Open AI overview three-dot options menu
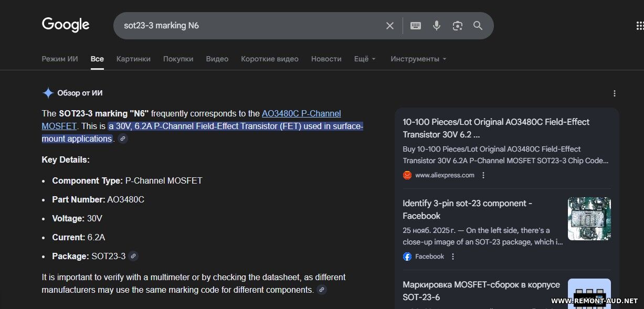The image size is (644, 309). (615, 93)
